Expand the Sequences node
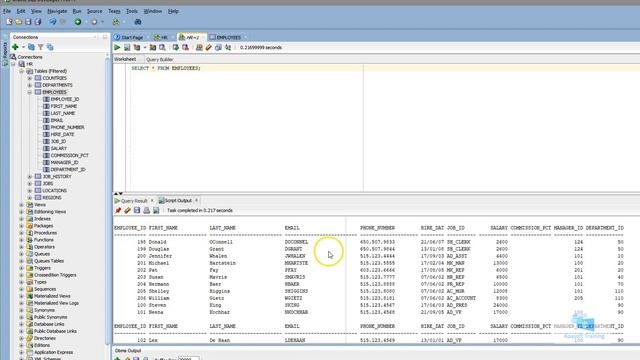The image size is (640, 360). click(22, 289)
